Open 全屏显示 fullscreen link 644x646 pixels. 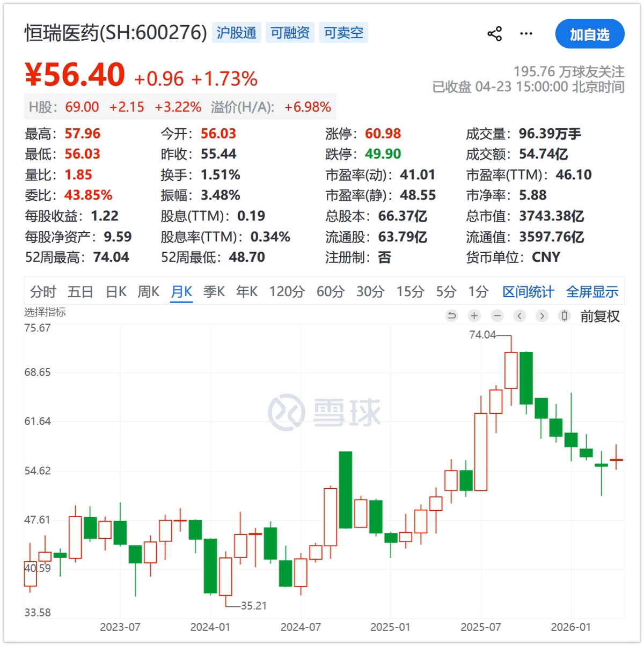coord(592,291)
